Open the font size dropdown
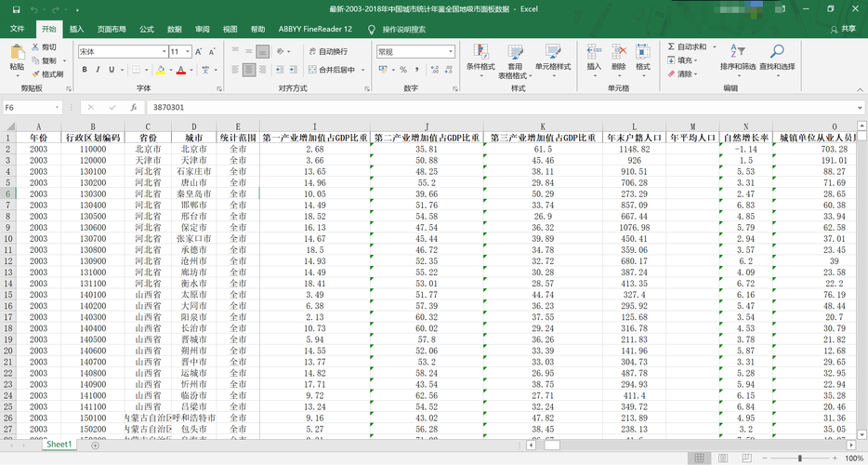868x465 pixels. [189, 51]
